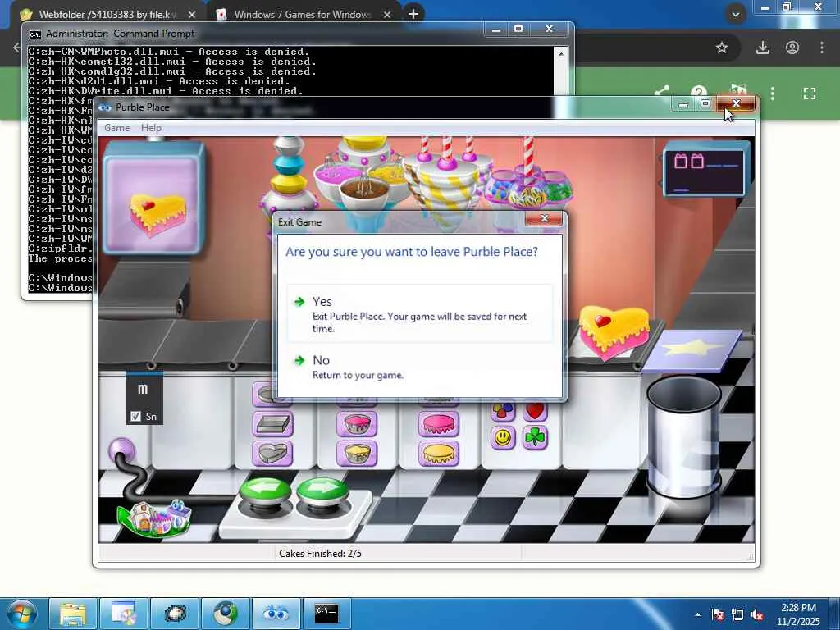Image resolution: width=840 pixels, height=630 pixels.
Task: Switch to Webfolder browser tab
Action: pos(107,15)
